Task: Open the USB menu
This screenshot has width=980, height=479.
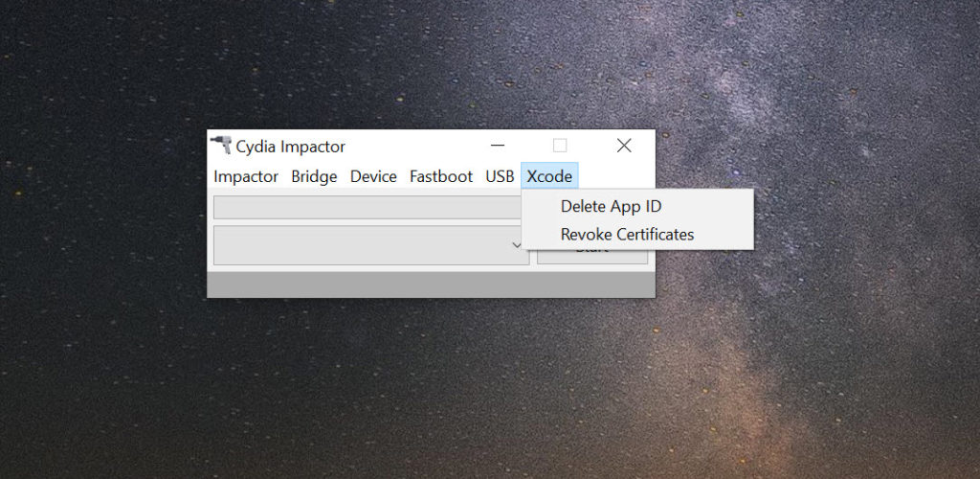Action: (500, 177)
